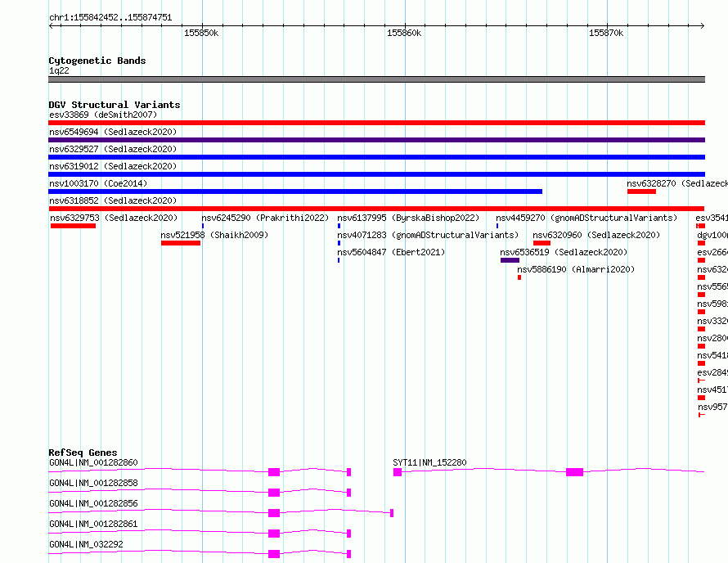Click purple bar under nsv6536519
Screen dimensions: 728x563
[510, 260]
